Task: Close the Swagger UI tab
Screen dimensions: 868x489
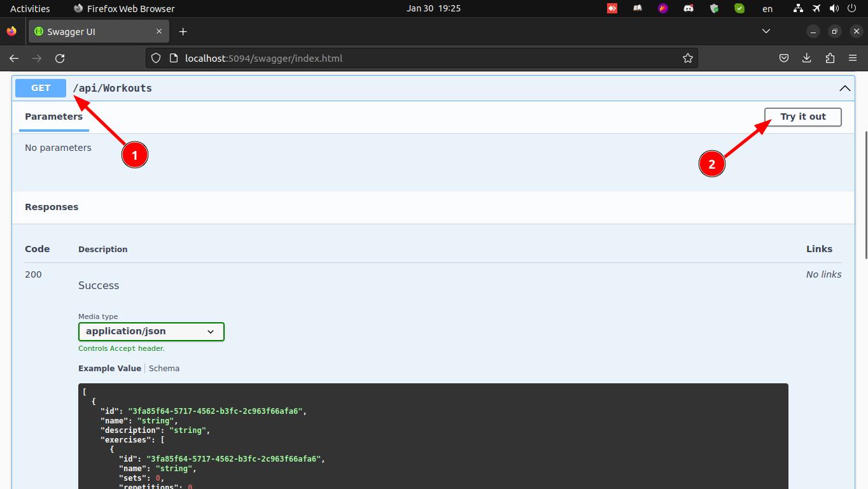Action: click(159, 32)
